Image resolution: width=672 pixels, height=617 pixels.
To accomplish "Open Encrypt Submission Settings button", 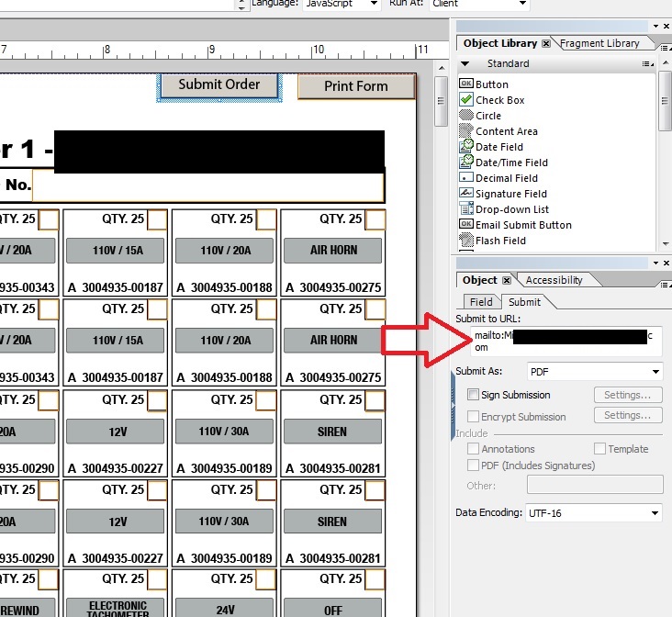I will pyautogui.click(x=628, y=415).
